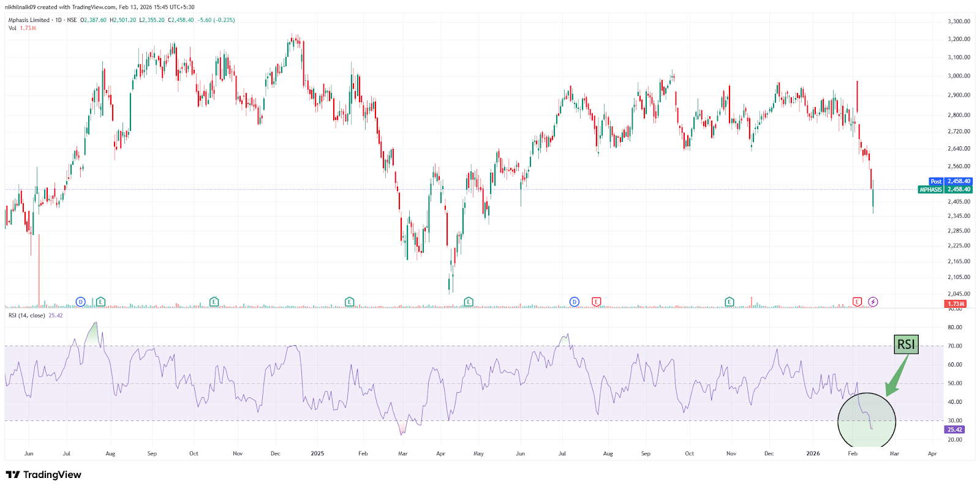
Task: Click the blue dividend marker near July 2024
Action: (x=80, y=302)
